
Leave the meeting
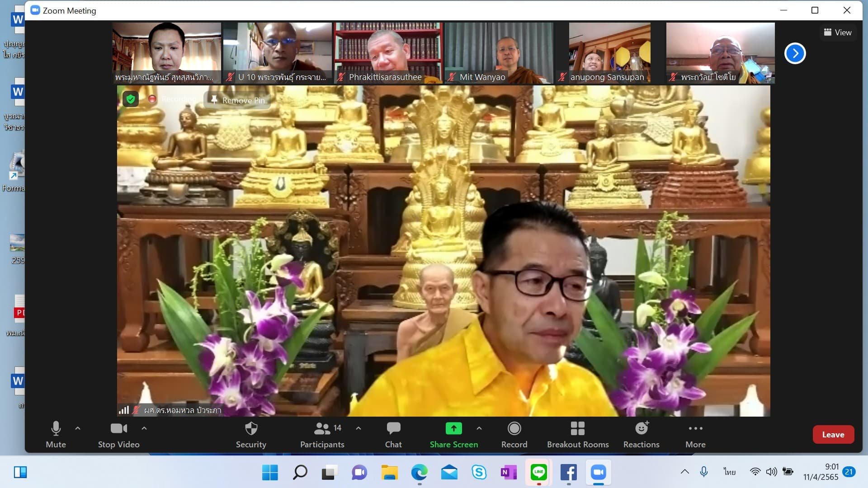[x=833, y=434]
